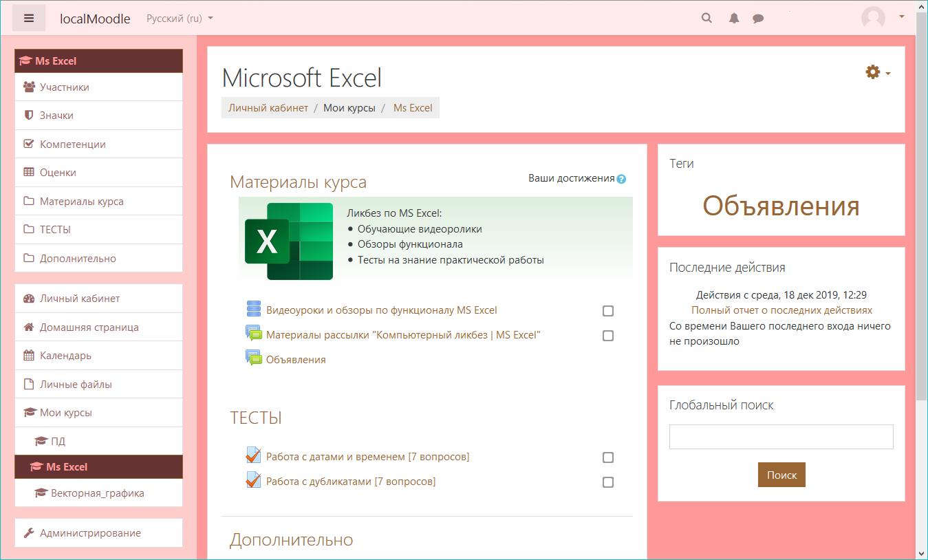The width and height of the screenshot is (928, 560).
Task: Click the dashboard icon beside Личный кабинет
Action: pos(29,299)
